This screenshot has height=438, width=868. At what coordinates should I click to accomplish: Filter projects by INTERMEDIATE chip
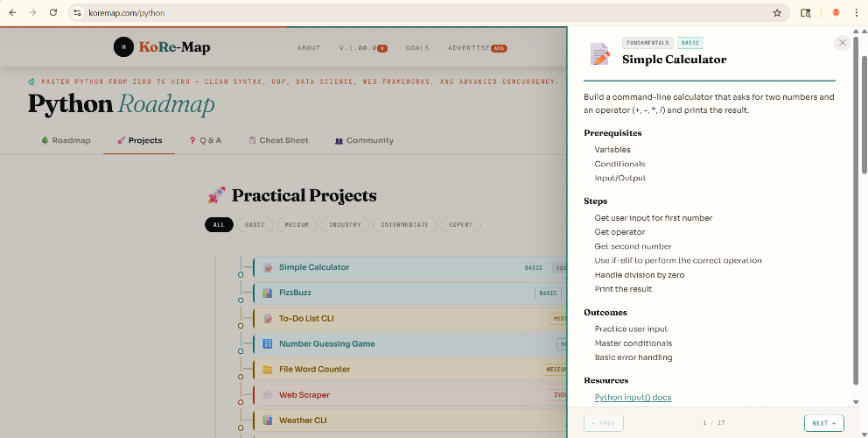pos(404,224)
